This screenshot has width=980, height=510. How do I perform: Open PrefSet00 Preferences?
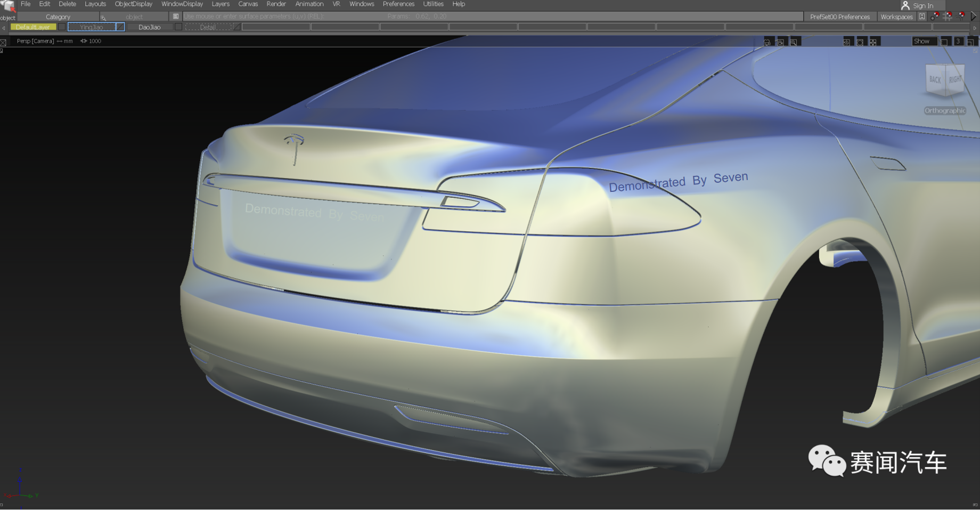[839, 17]
